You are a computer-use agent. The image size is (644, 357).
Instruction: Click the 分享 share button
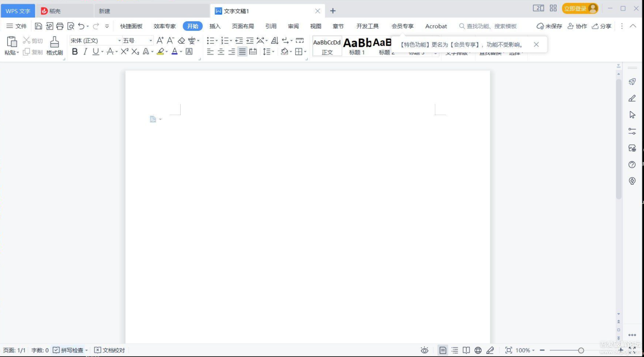(x=602, y=26)
